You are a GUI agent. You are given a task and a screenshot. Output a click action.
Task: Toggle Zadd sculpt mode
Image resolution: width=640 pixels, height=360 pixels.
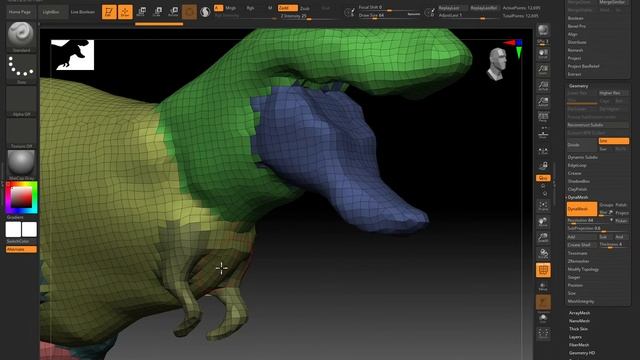287,8
